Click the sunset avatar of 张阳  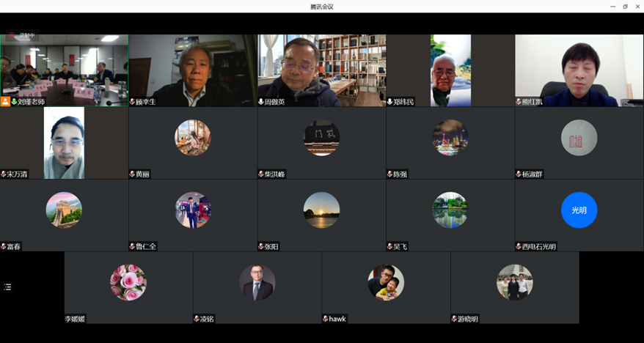(321, 210)
